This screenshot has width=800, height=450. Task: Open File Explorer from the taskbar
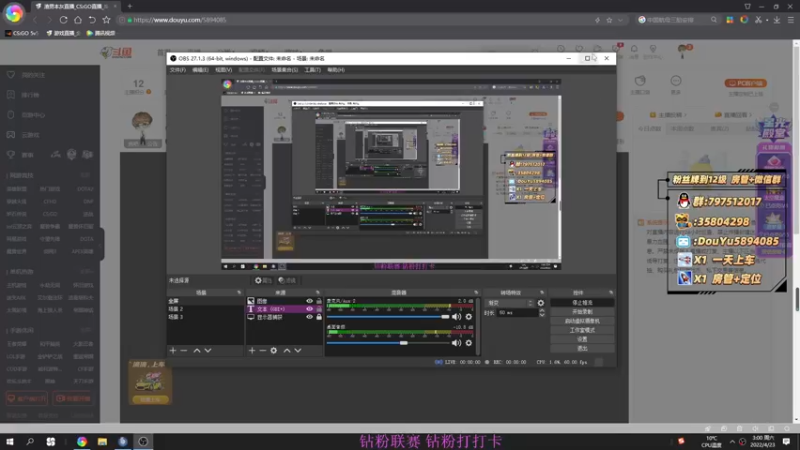point(102,441)
